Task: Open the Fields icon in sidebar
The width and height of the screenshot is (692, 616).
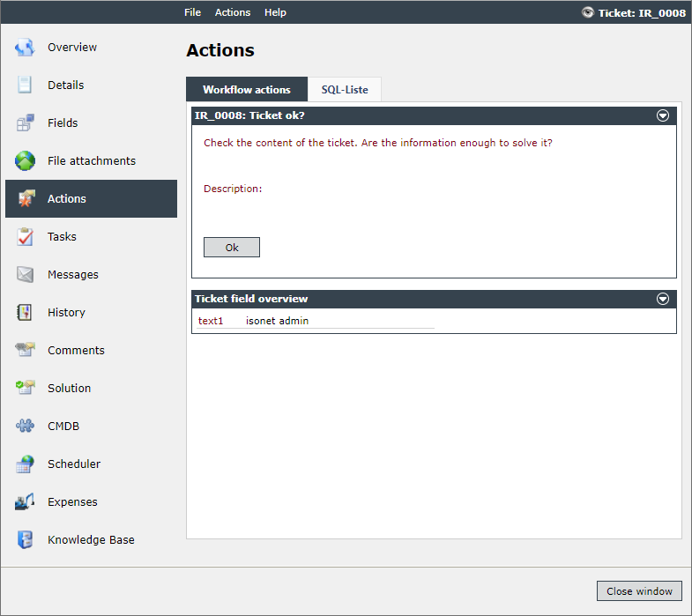Action: [25, 122]
